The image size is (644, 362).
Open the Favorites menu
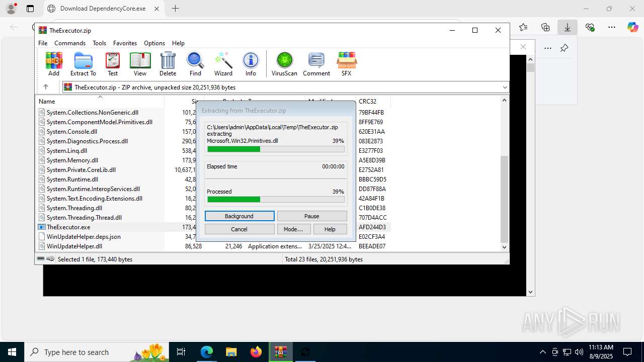click(125, 43)
